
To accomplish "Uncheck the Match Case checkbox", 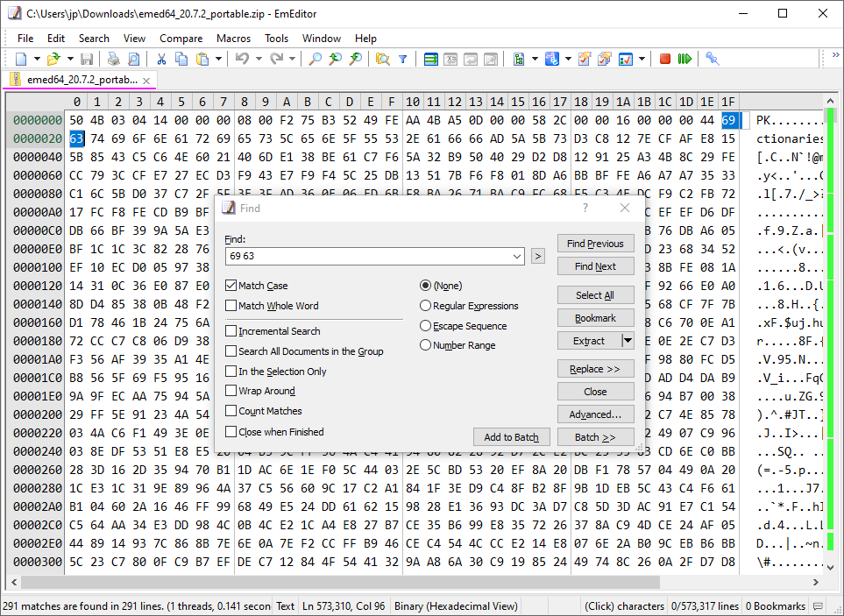I will pos(231,285).
